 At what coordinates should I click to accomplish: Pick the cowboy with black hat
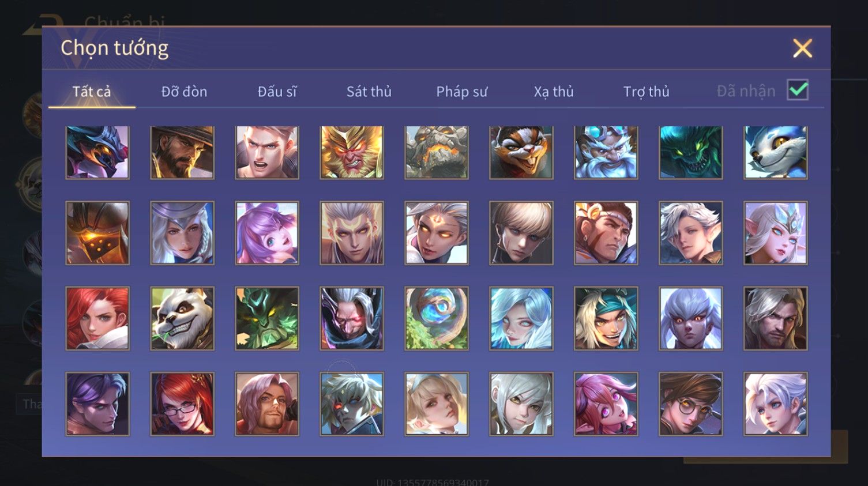coord(182,152)
